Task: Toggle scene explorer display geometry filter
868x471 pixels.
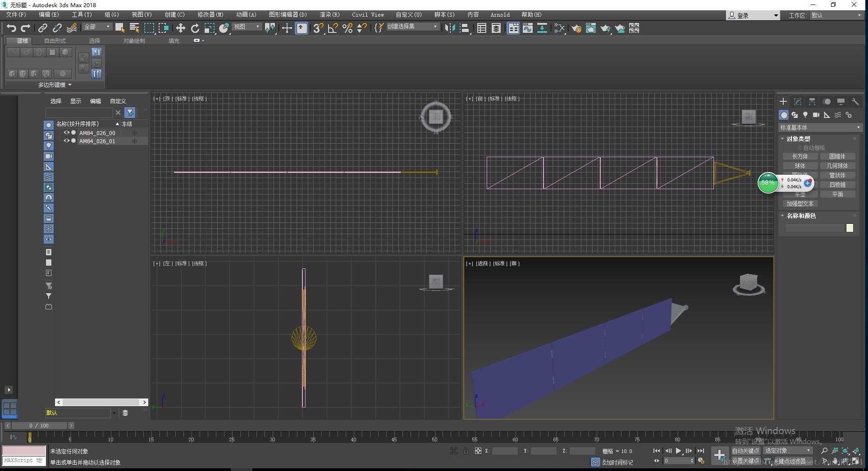Action: [49, 125]
